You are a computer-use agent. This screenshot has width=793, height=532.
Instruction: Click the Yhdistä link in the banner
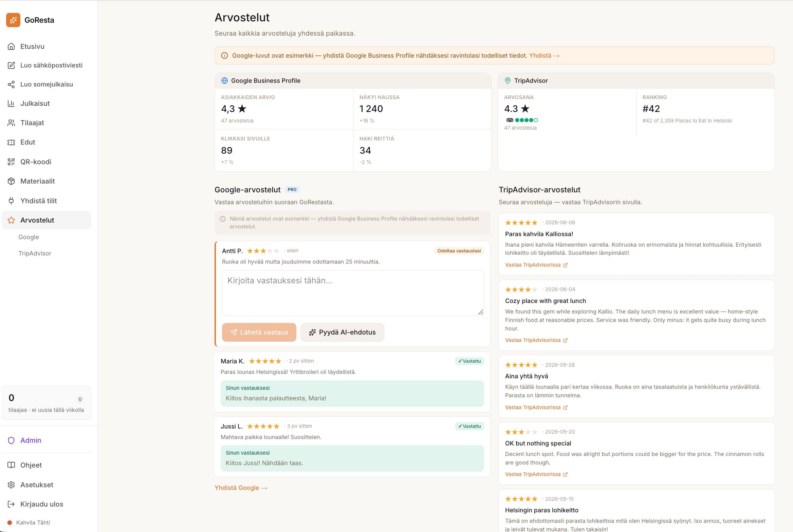(544, 56)
